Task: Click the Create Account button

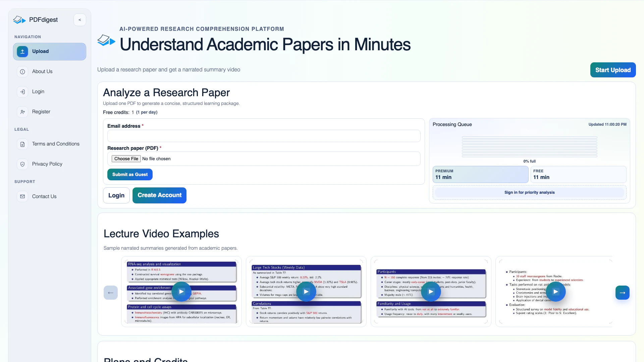Action: (159, 195)
